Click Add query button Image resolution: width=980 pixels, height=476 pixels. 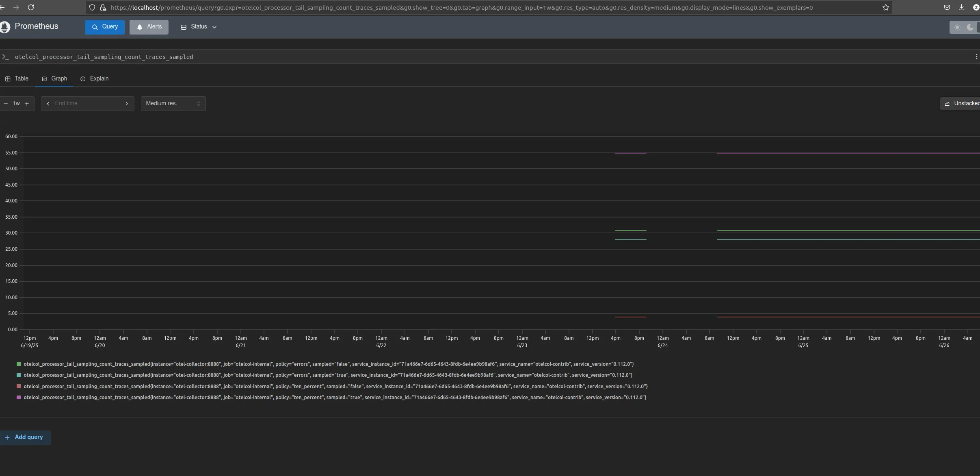25,437
